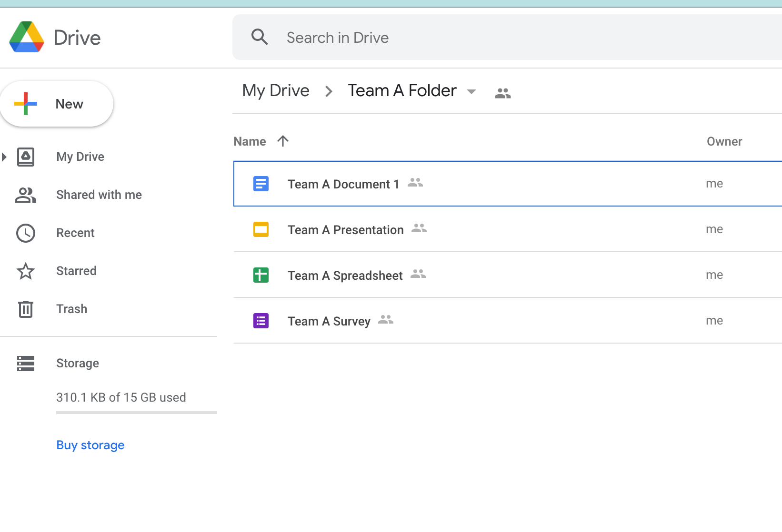Open the Recent section
This screenshot has height=532, width=782.
click(x=75, y=233)
